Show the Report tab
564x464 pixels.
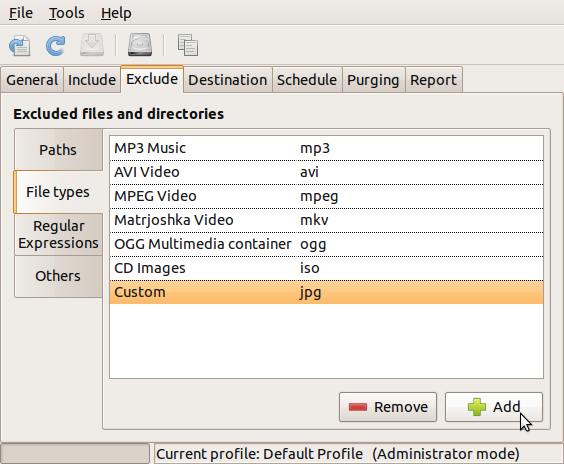[x=433, y=80]
